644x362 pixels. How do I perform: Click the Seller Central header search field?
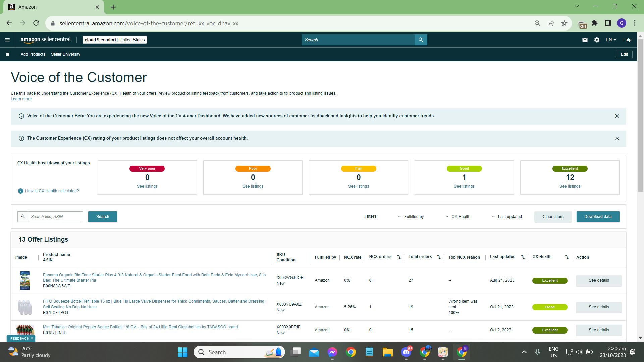(x=358, y=40)
